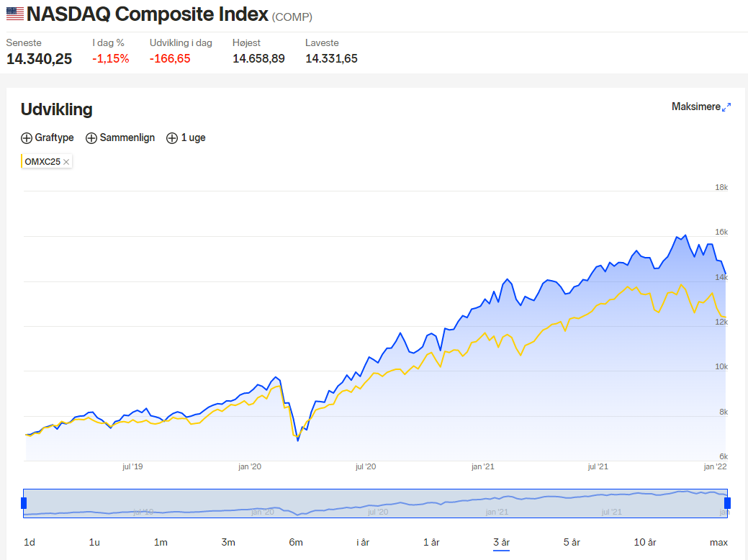This screenshot has height=560, width=748.
Task: Click the plus icon next to Sammenlign
Action: coord(91,138)
